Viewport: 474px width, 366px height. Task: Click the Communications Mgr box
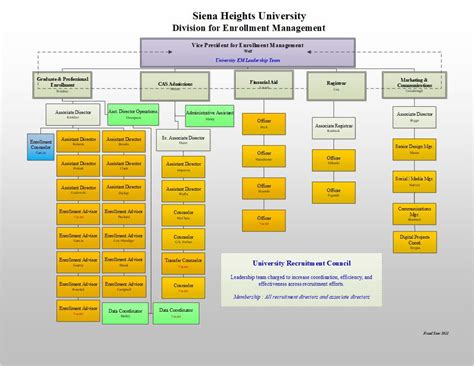click(414, 214)
